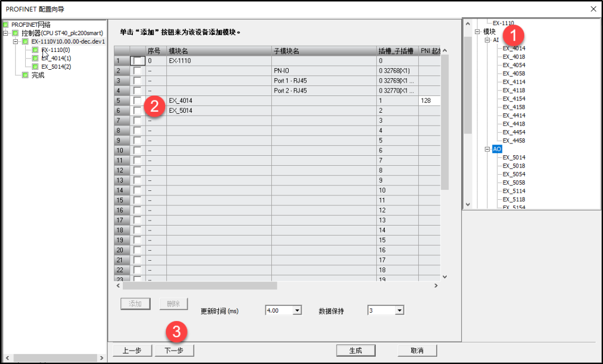The width and height of the screenshot is (603, 364).
Task: Click green status icon beside PROFINET网络
Action: pyautogui.click(x=6, y=25)
